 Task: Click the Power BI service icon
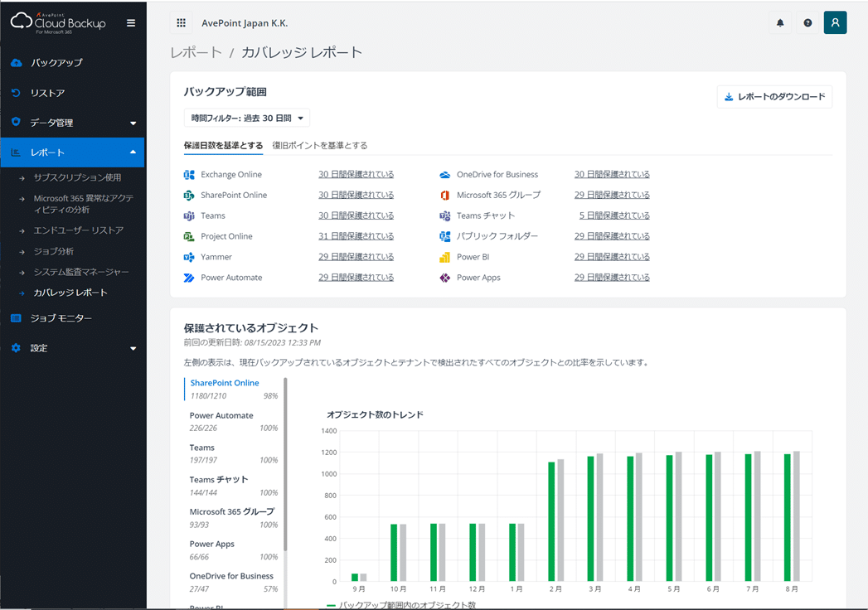pos(445,258)
